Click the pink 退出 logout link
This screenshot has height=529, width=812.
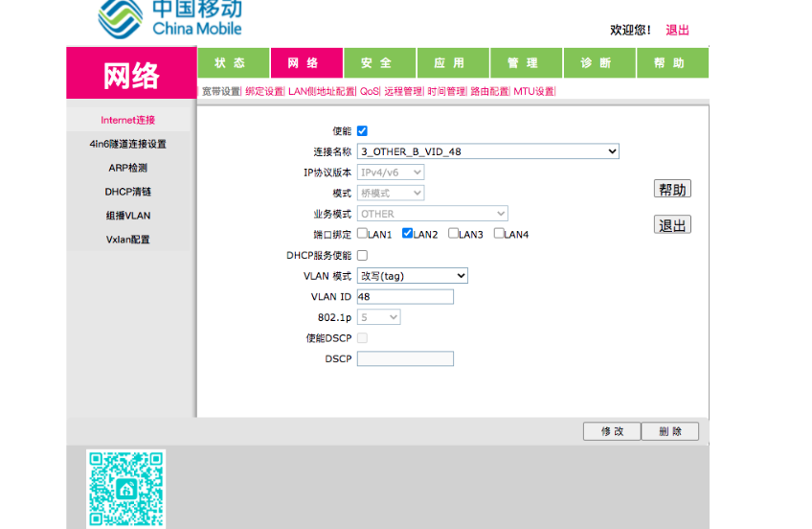[677, 30]
